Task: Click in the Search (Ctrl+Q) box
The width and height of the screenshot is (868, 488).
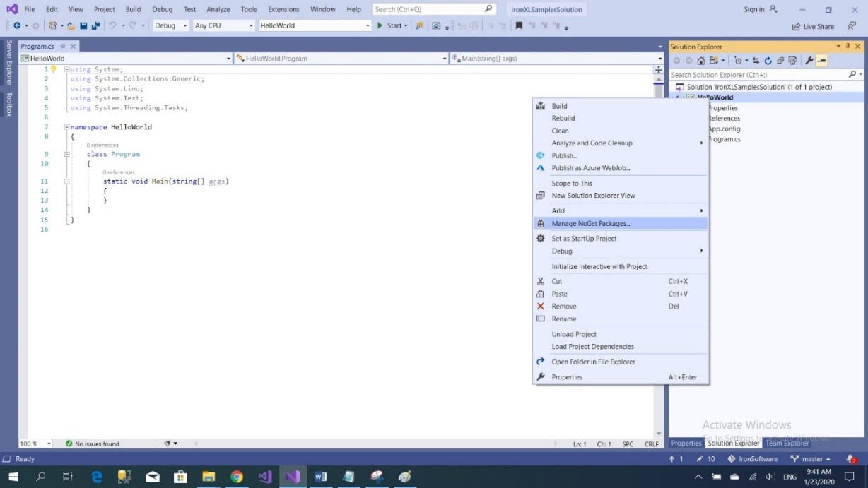Action: point(434,9)
